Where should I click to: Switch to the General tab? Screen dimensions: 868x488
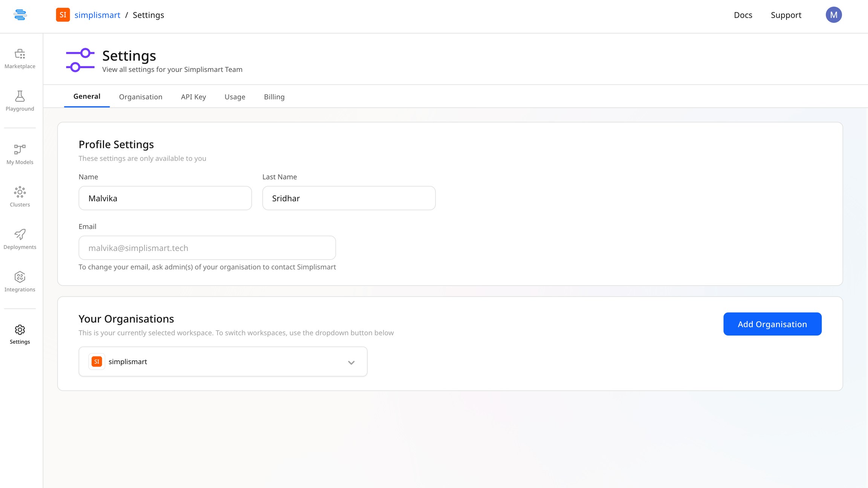pos(87,96)
